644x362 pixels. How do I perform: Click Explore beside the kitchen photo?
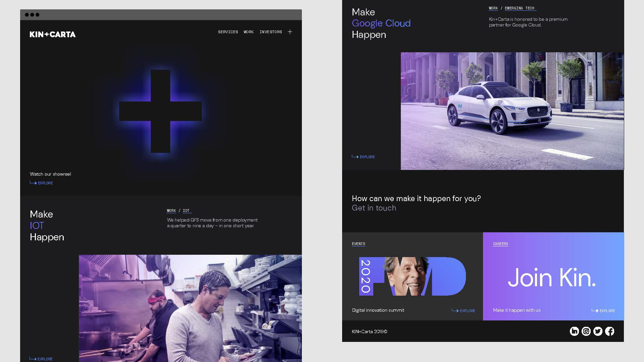[41, 359]
